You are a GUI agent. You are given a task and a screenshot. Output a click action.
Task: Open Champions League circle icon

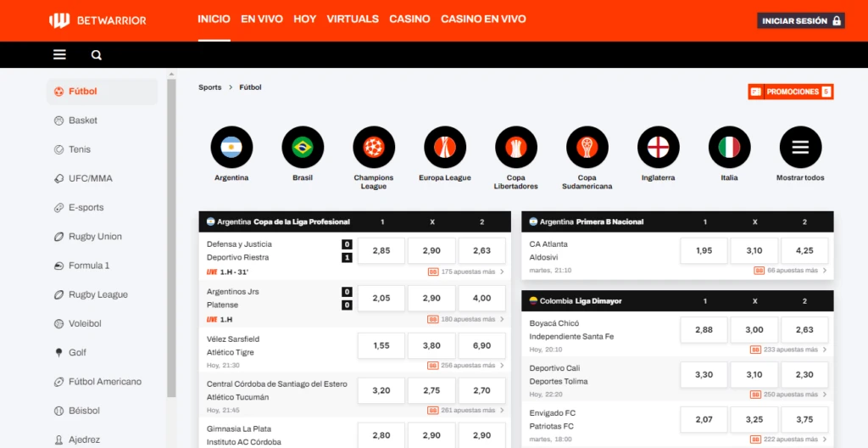point(374,147)
